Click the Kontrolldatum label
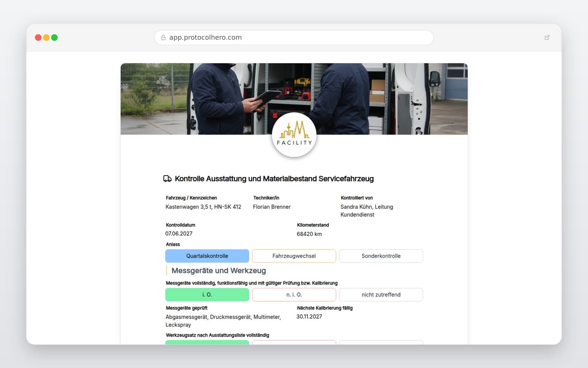Image resolution: width=588 pixels, height=368 pixels. 180,225
